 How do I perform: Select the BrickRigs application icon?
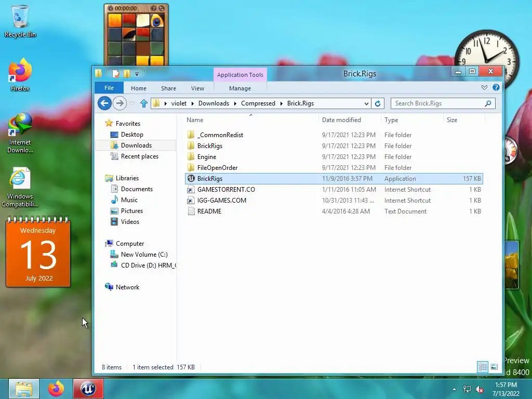pos(191,179)
